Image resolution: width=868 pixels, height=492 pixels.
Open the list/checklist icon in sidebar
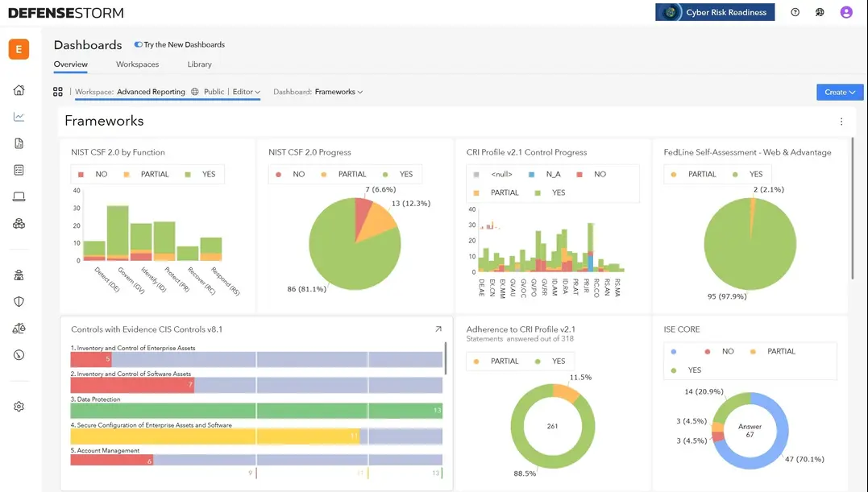[x=19, y=170]
